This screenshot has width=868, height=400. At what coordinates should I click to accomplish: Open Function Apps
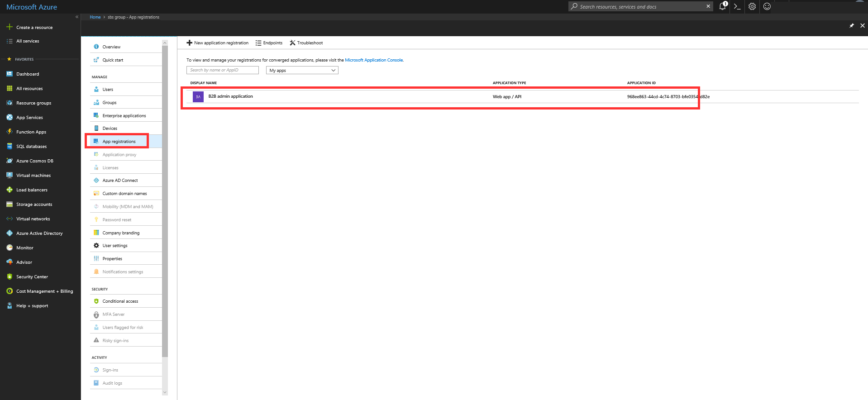[31, 132]
